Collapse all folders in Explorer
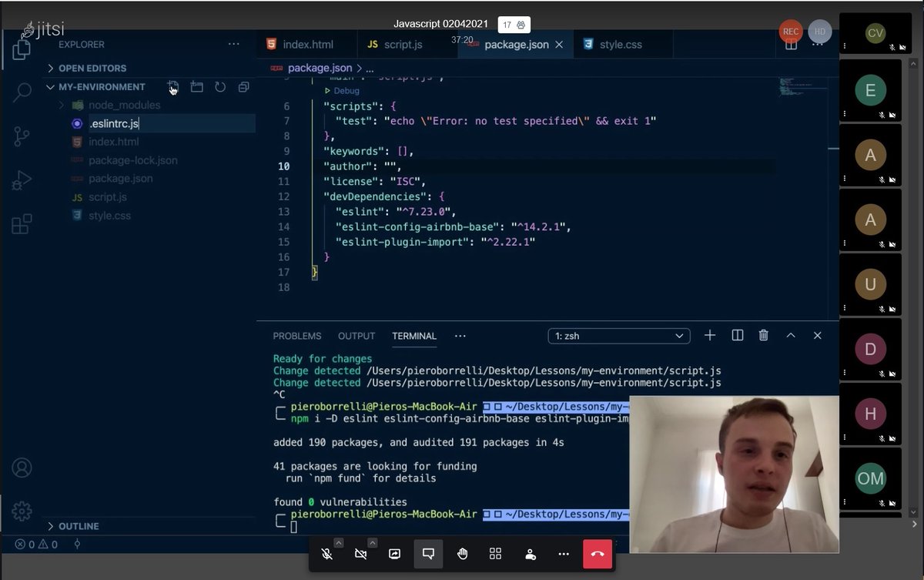 coord(243,87)
